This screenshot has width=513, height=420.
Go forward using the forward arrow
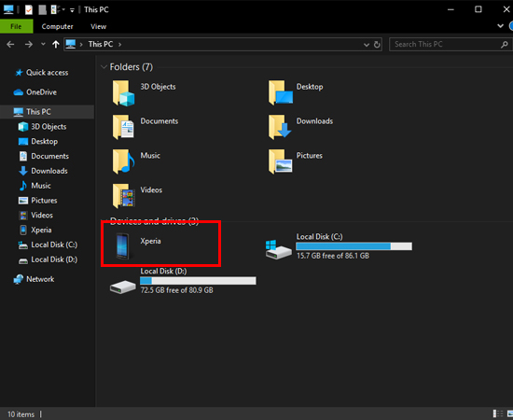point(29,44)
